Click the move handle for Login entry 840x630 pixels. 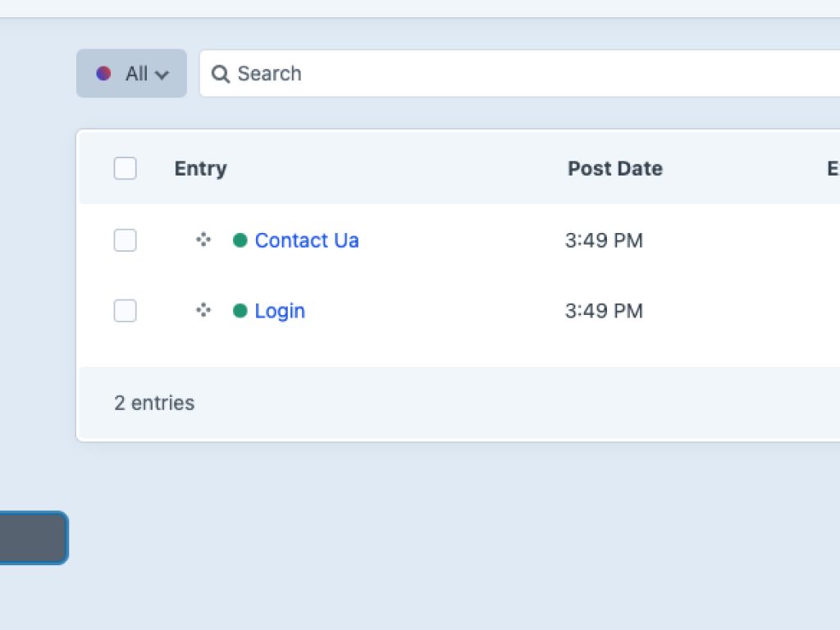click(x=203, y=310)
